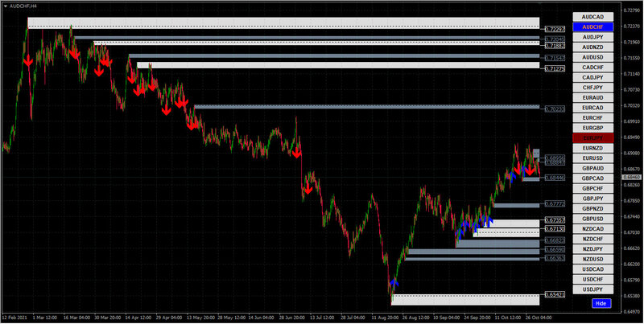Click the 0.66590 zone label
644x324 pixels.
tap(555, 249)
